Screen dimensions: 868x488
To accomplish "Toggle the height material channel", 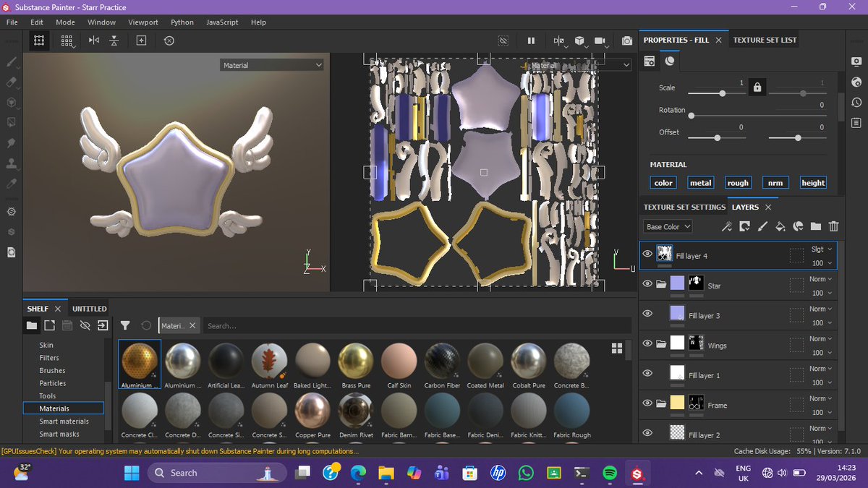I will coord(813,183).
